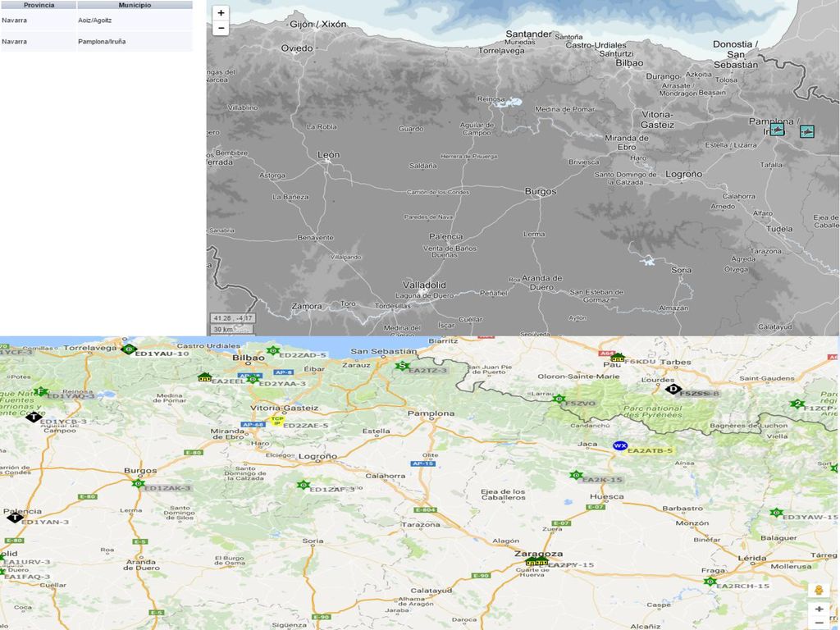Click the Vitoria-Gasteiz label on the road map
Image resolution: width=840 pixels, height=630 pixels.
(x=284, y=408)
